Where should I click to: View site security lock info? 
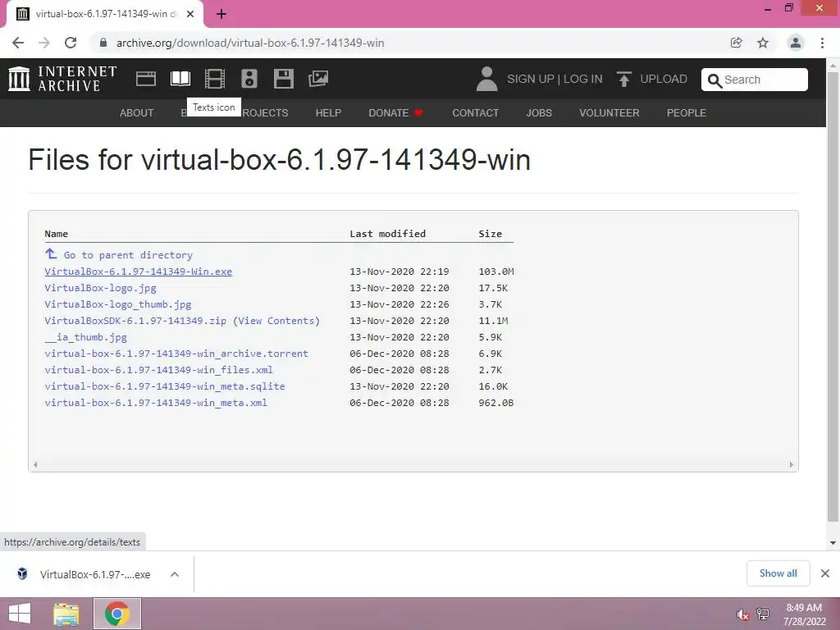(103, 43)
